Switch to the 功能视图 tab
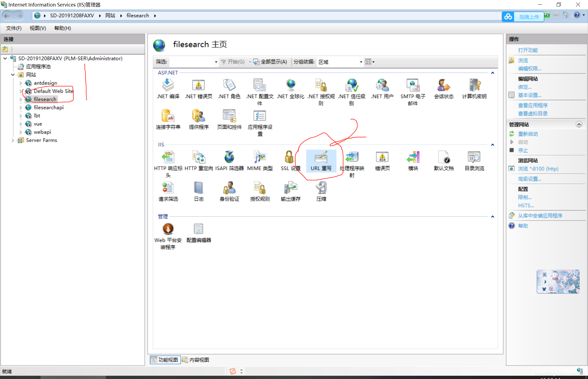Image resolution: width=588 pixels, height=379 pixels. (x=165, y=360)
